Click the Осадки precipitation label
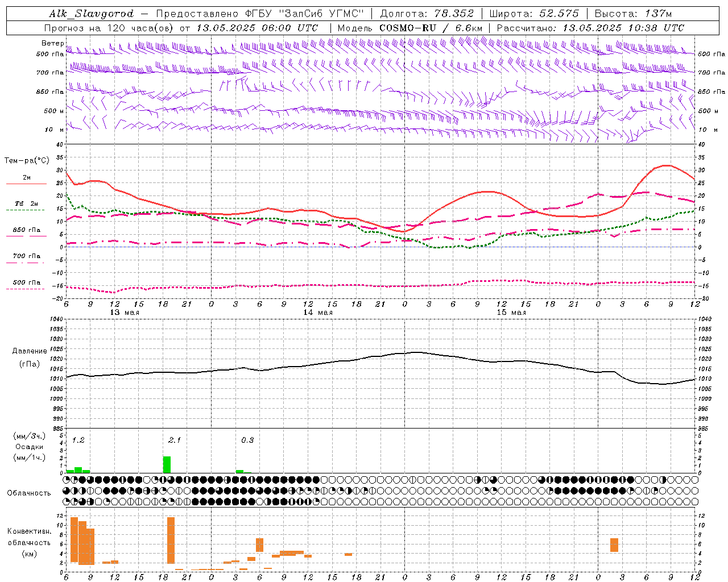 pyautogui.click(x=30, y=447)
